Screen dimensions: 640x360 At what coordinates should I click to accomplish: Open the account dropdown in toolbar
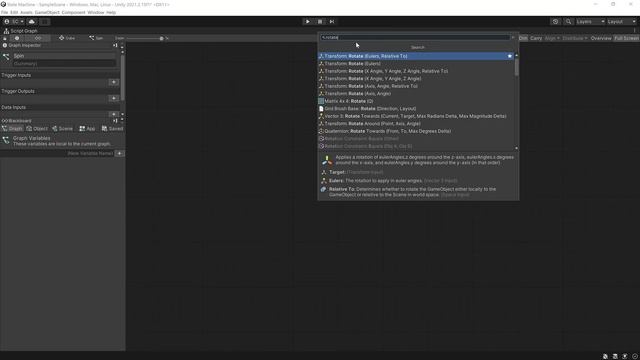coord(13,22)
